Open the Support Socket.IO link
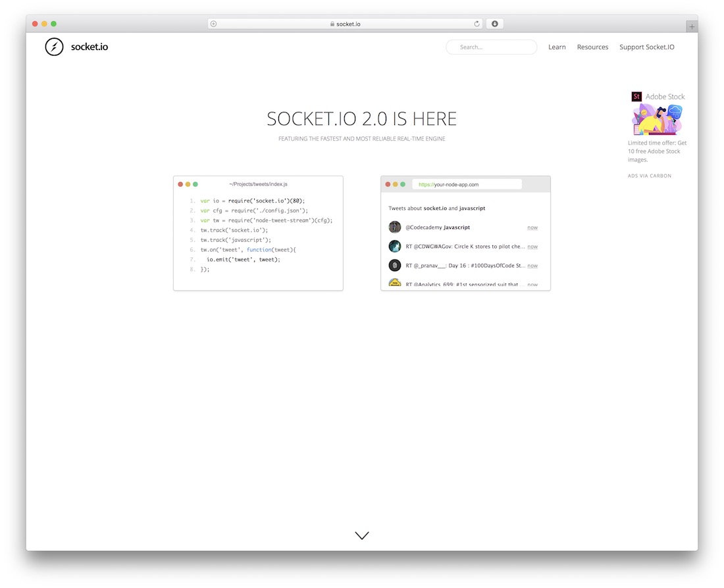The height and width of the screenshot is (588, 724). pos(646,47)
